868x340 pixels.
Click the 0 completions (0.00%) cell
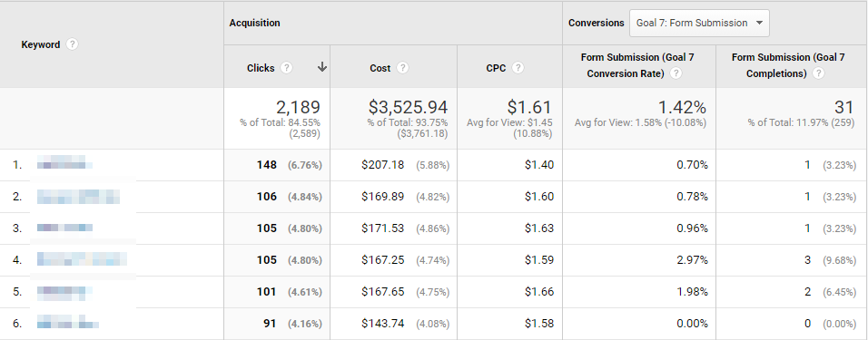[792, 324]
